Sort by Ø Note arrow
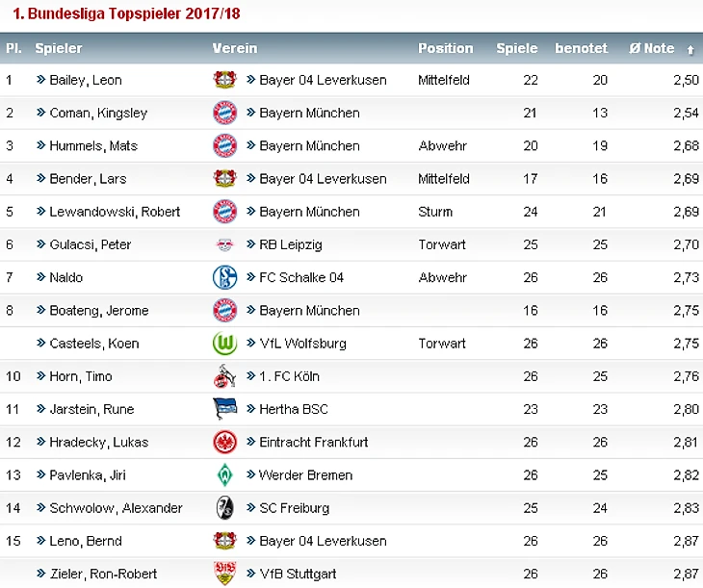This screenshot has height=588, width=703. [690, 49]
